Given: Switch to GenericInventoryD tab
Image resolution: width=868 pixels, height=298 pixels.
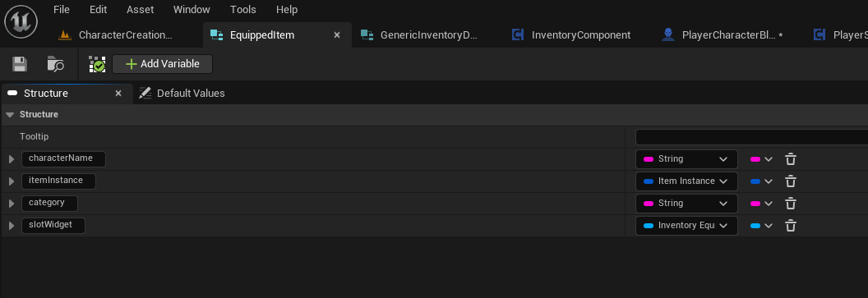Looking at the screenshot, I should 429,34.
